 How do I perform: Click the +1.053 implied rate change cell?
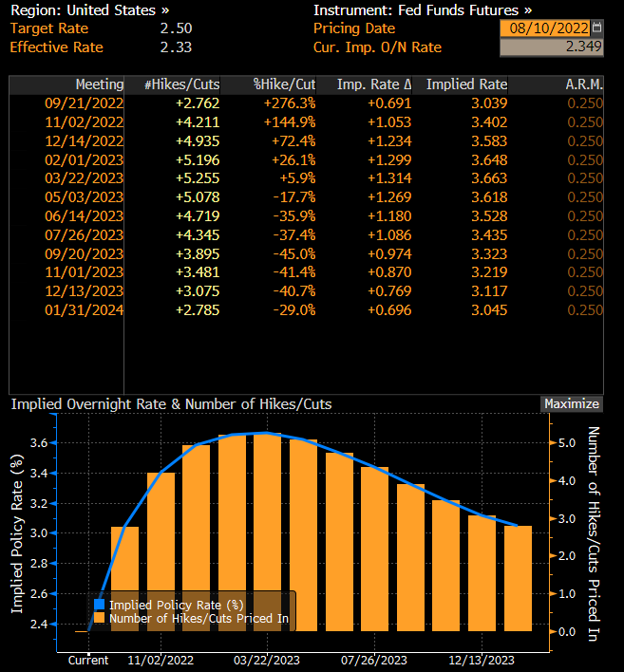click(x=389, y=122)
